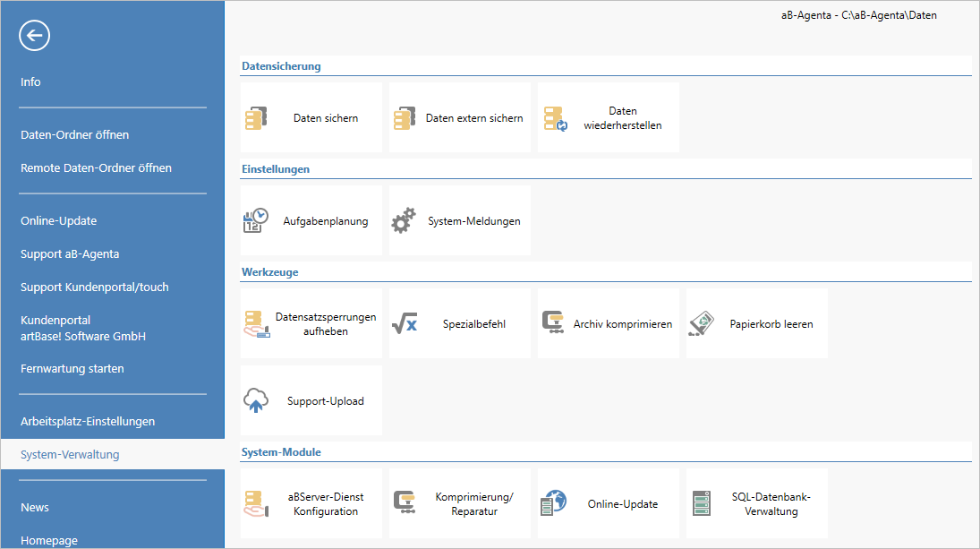Click the aB-Agenta data path title text

tap(859, 15)
